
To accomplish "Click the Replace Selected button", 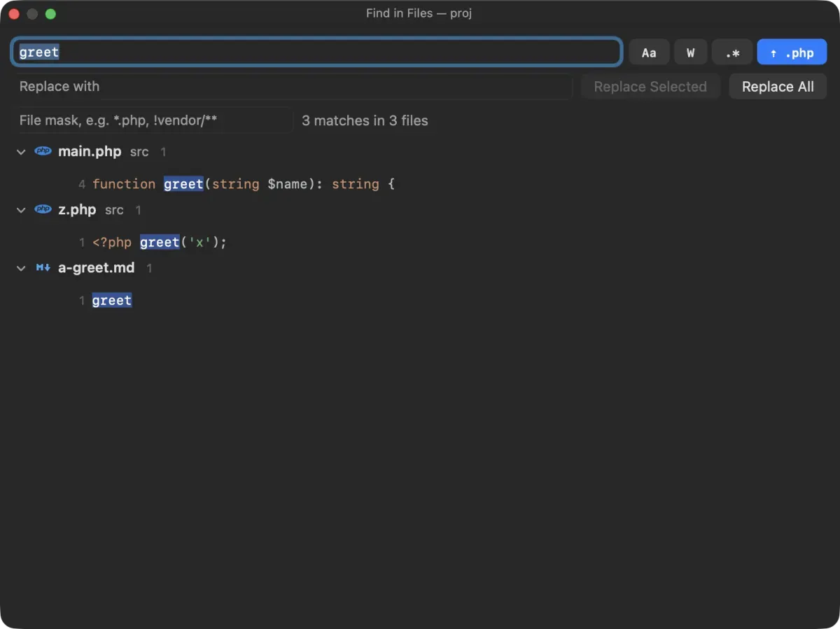I will [650, 87].
